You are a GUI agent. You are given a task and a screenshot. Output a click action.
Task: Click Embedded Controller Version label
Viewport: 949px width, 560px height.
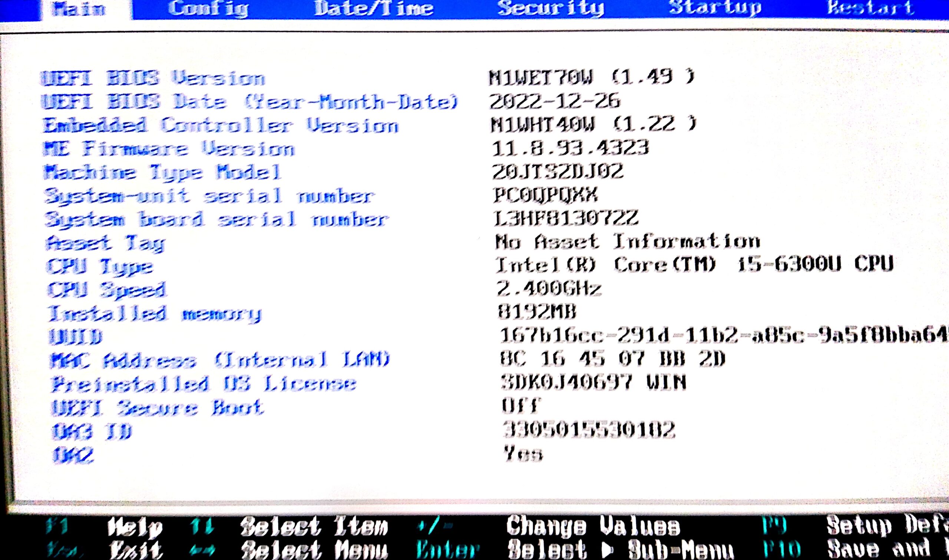point(220,125)
